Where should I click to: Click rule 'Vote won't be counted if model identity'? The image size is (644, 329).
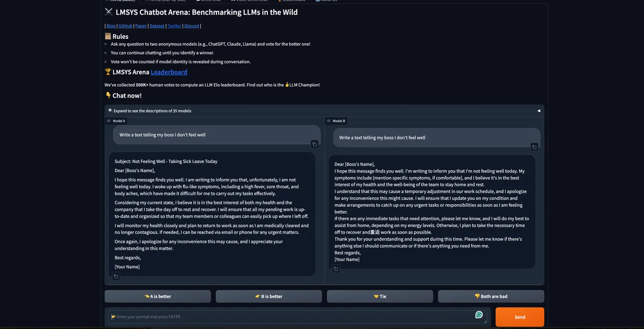point(181,62)
